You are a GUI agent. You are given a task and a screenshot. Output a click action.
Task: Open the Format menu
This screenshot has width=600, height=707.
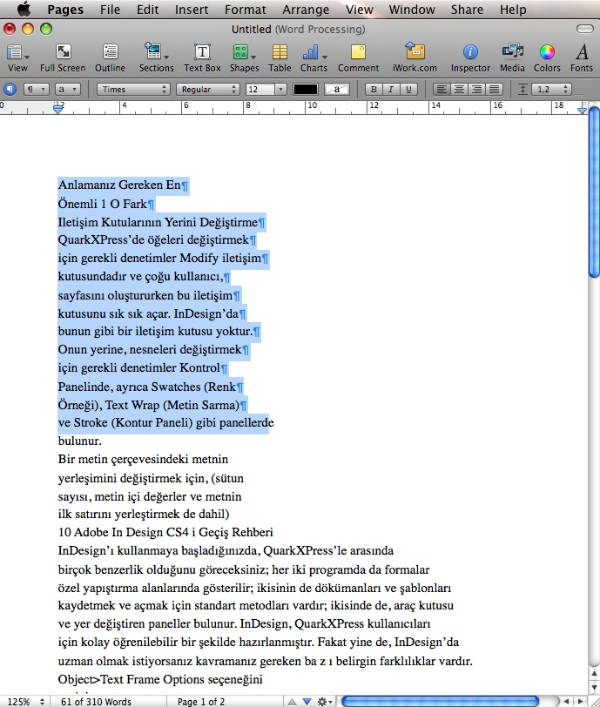click(x=245, y=9)
